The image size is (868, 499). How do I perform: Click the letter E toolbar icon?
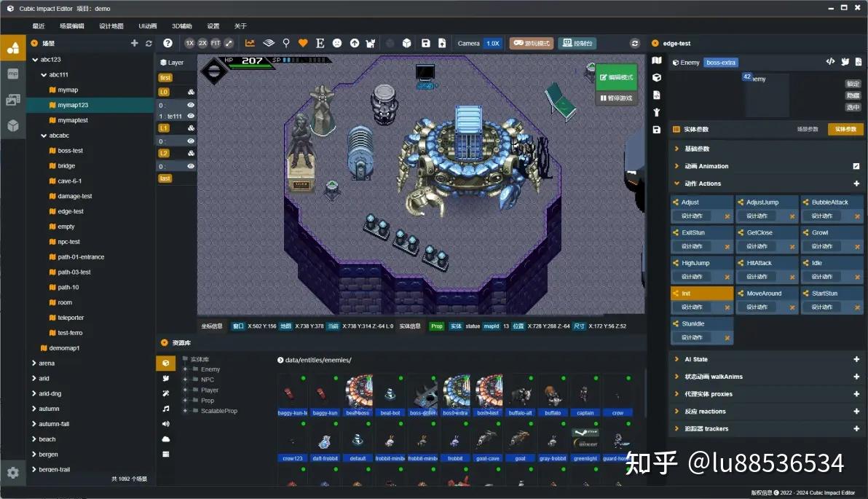pos(320,43)
